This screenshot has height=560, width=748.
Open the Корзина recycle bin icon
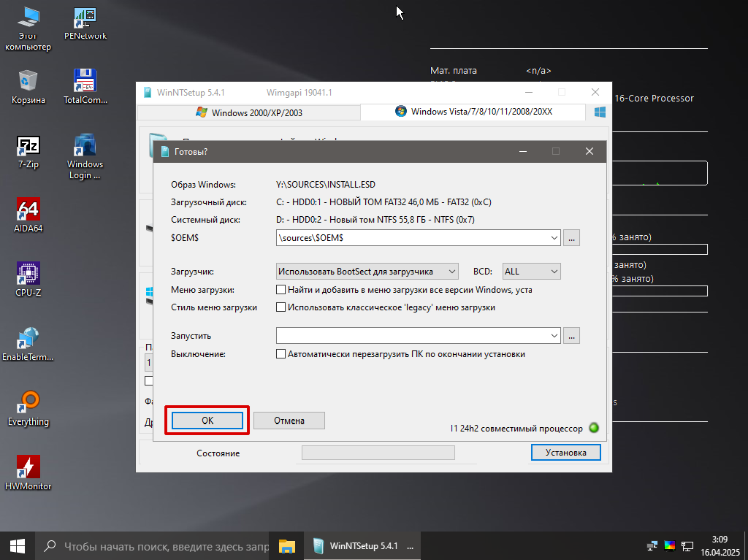coord(28,87)
